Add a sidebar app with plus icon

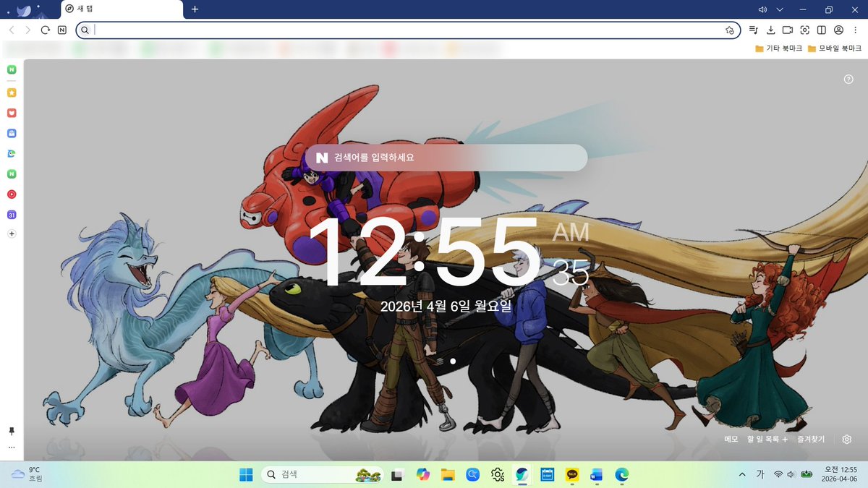click(12, 234)
